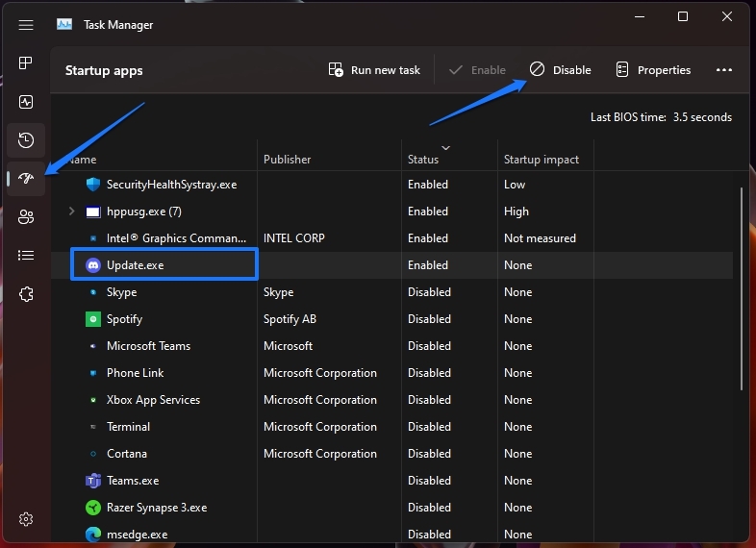The image size is (756, 548).
Task: Click the High startup impact value
Action: point(517,212)
